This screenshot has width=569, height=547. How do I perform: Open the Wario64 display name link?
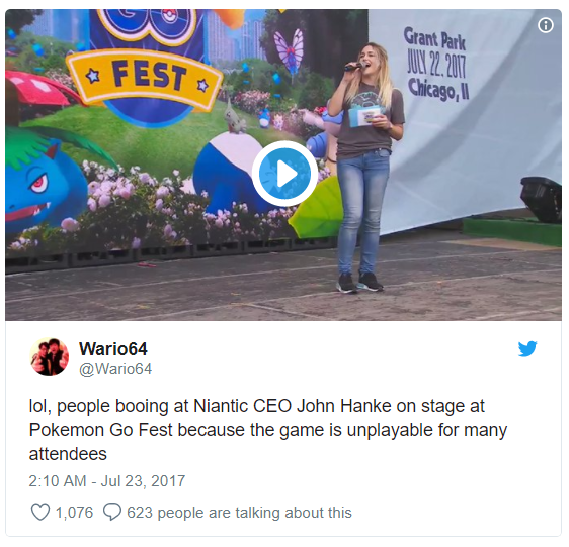(x=113, y=348)
